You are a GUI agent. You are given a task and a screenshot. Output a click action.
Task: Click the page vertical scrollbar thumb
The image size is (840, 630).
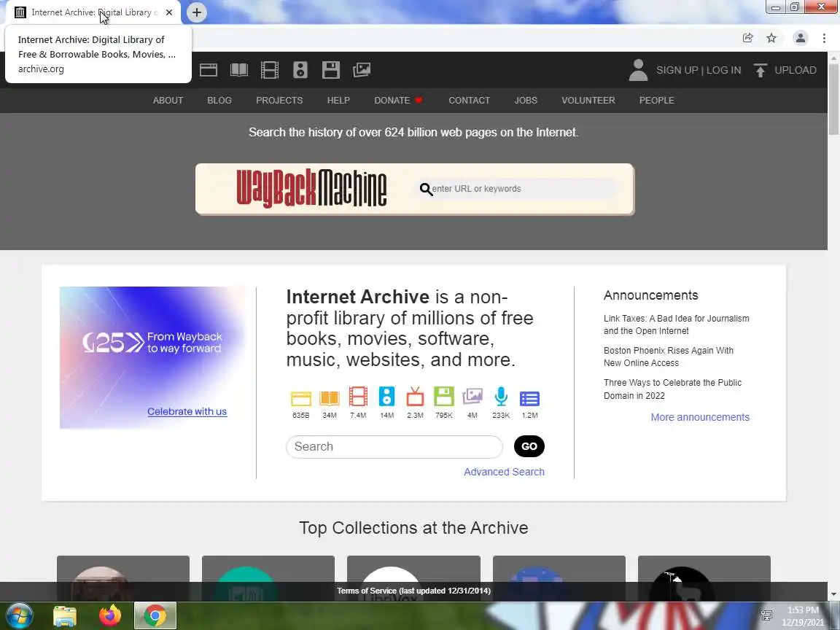tap(833, 99)
